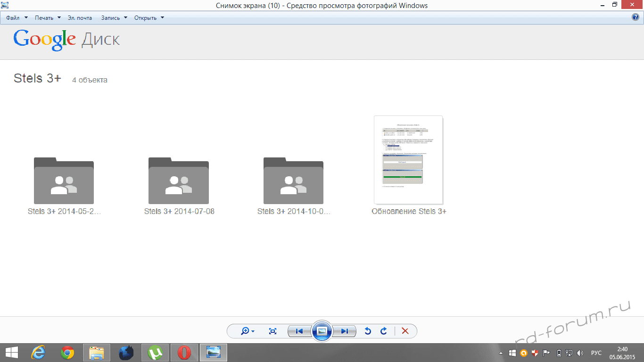
Task: Go to the next photo
Action: coord(345,331)
